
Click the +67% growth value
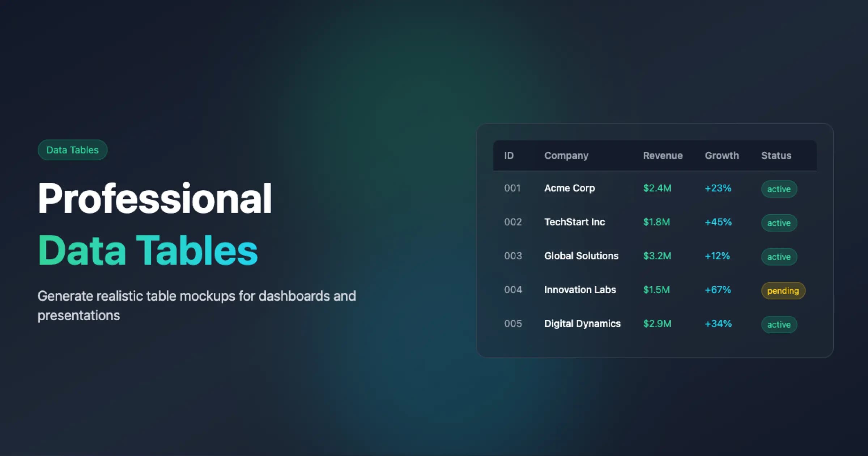pyautogui.click(x=718, y=290)
